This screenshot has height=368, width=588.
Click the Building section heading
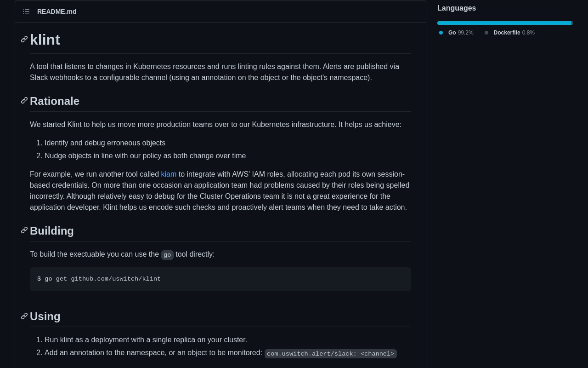[52, 231]
